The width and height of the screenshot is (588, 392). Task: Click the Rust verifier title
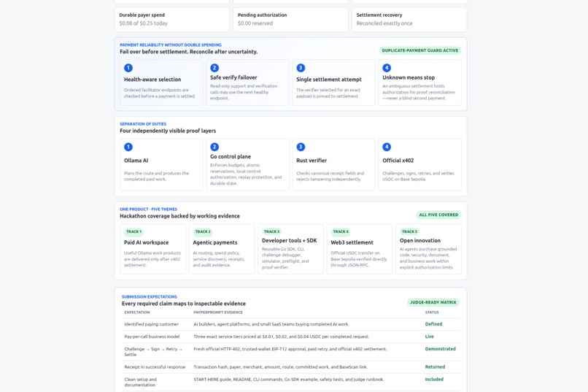pos(312,161)
